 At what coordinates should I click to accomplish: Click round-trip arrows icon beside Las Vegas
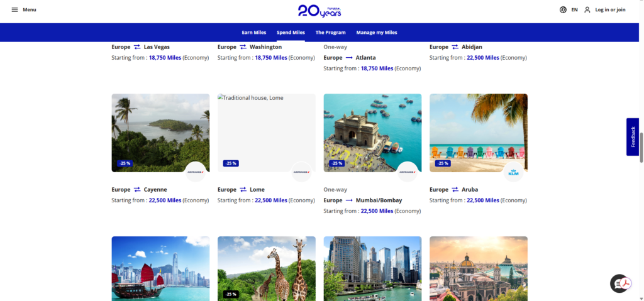(x=138, y=47)
